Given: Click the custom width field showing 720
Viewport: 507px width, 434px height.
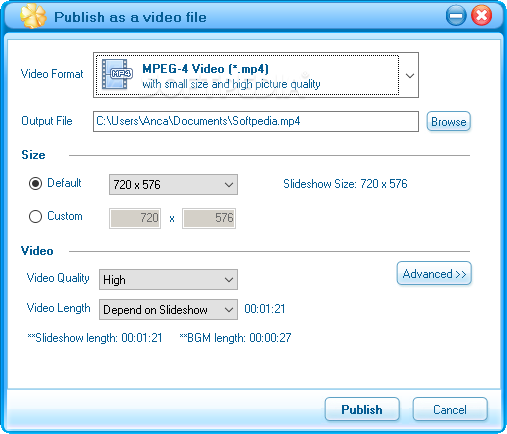Looking at the screenshot, I should pos(135,218).
